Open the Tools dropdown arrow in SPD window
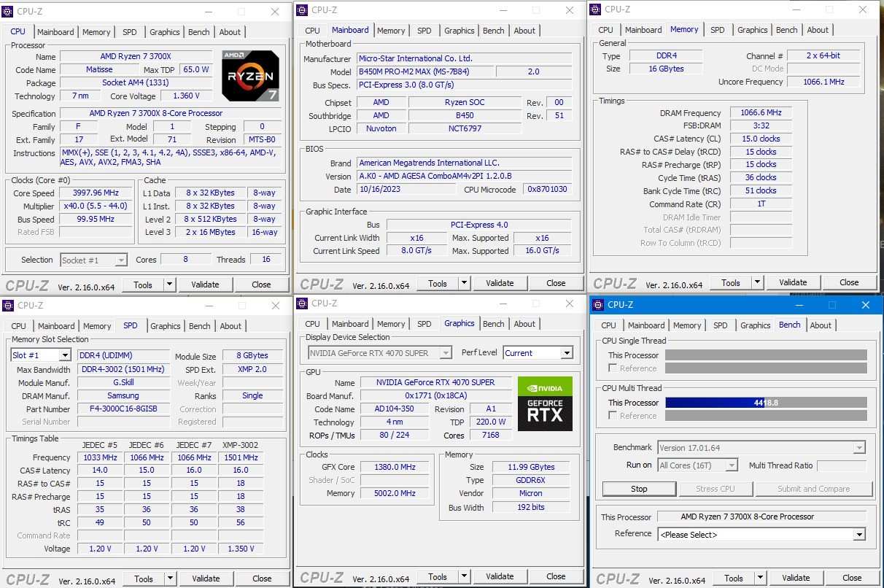 [x=170, y=579]
